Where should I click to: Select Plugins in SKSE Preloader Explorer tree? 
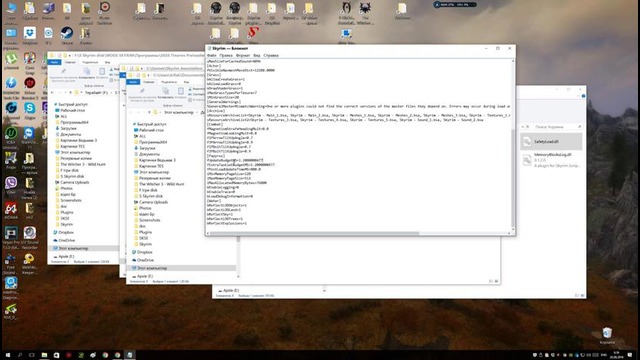pyautogui.click(x=67, y=212)
